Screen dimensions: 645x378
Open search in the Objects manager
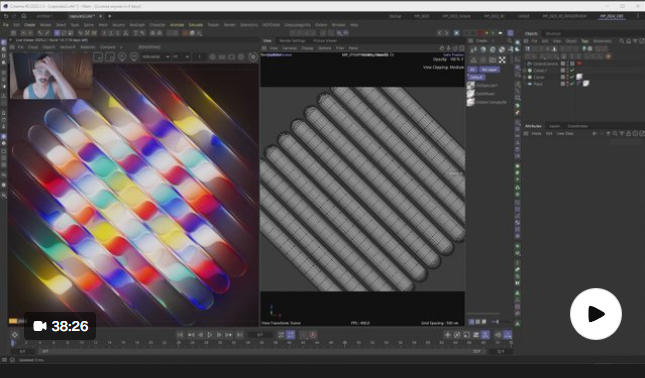coord(622,41)
